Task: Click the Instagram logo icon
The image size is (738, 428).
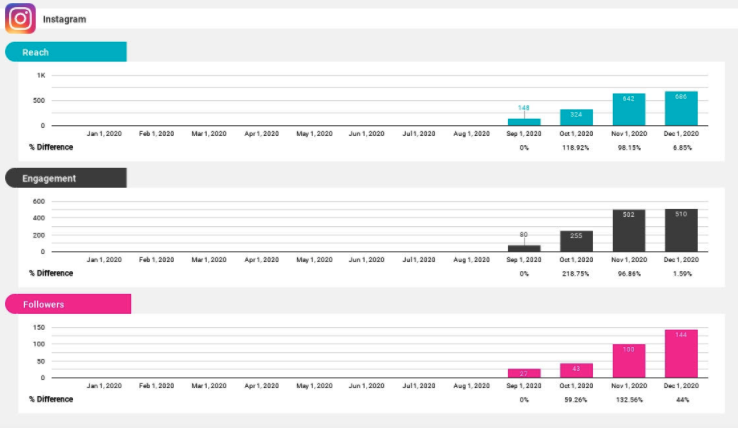Action: click(20, 18)
